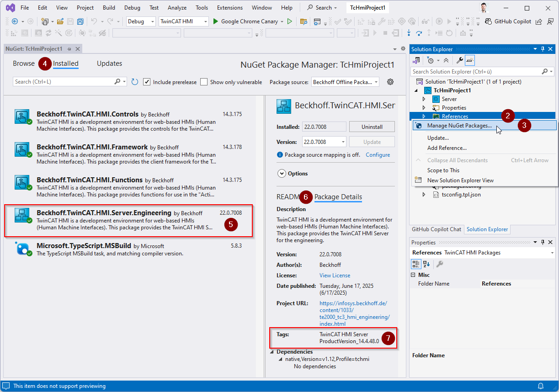Viewport: 559px width, 392px height.
Task: Click the Navigate Backward arrow icon
Action: (x=15, y=21)
